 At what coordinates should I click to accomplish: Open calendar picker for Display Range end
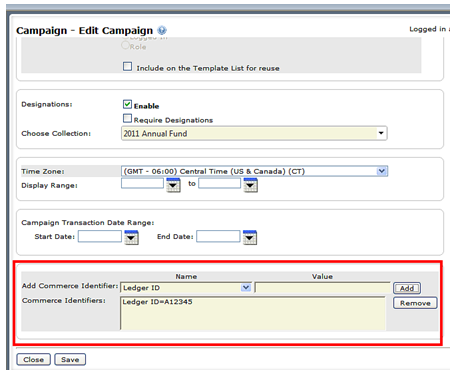click(x=250, y=185)
